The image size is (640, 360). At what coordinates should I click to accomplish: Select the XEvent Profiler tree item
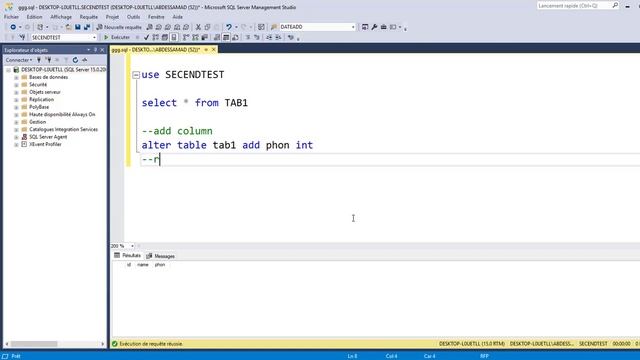pos(45,144)
